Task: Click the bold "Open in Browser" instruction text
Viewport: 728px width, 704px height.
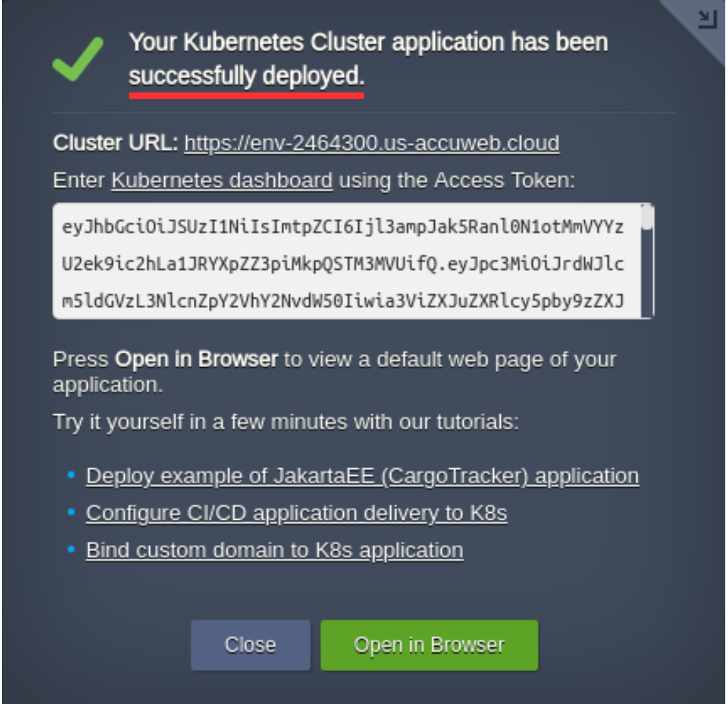Action: [197, 360]
